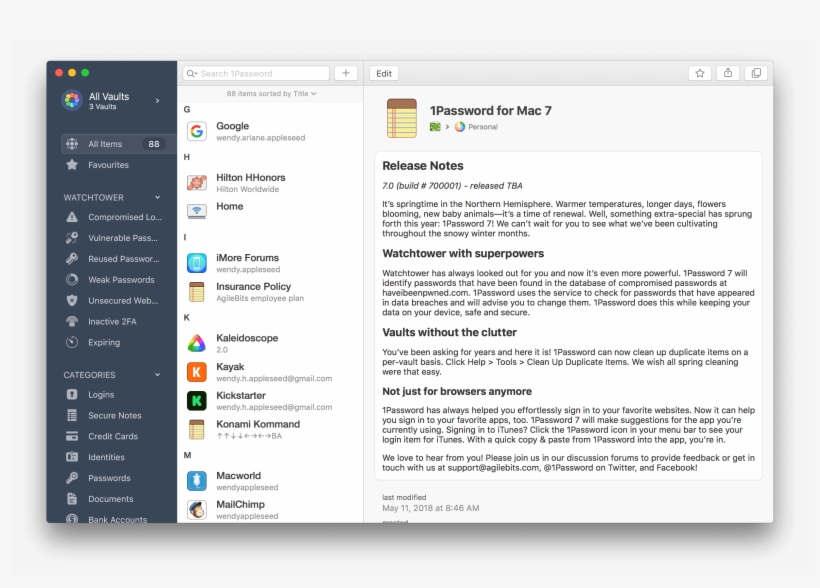This screenshot has height=588, width=820.
Task: Click the Favourites star icon in sidebar
Action: coord(72,165)
